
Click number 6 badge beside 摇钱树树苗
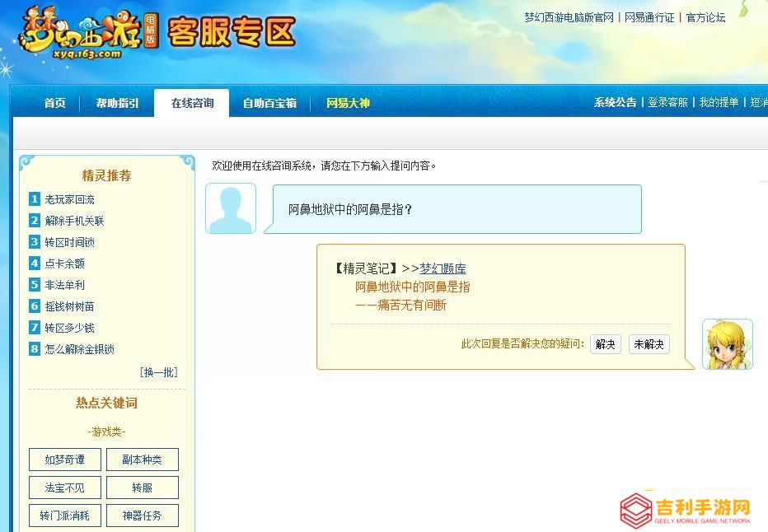(x=35, y=306)
